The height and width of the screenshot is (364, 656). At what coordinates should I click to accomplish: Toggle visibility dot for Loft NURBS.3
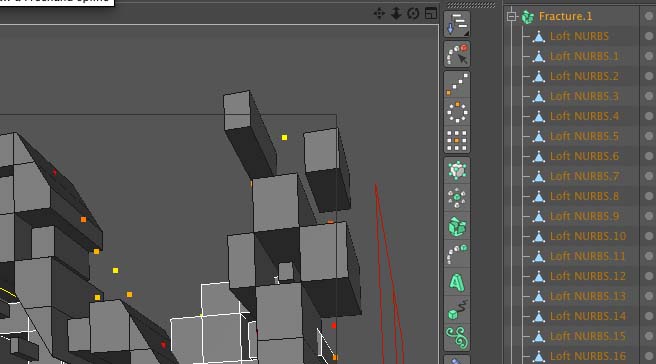(649, 96)
